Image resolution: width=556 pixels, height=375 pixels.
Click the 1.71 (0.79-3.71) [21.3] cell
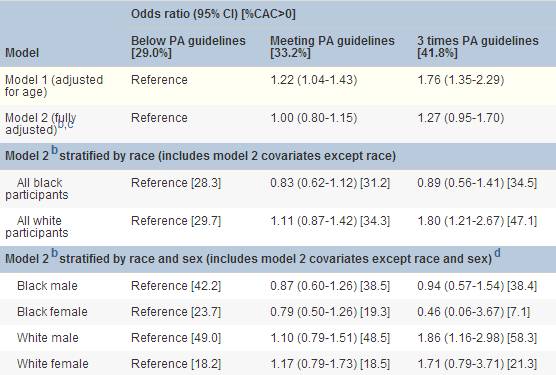(x=477, y=364)
